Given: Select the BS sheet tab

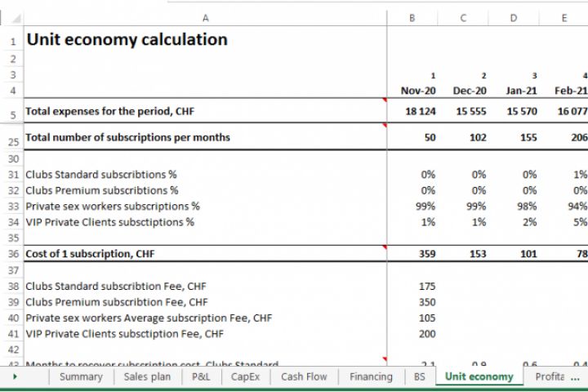Looking at the screenshot, I should pos(420,377).
